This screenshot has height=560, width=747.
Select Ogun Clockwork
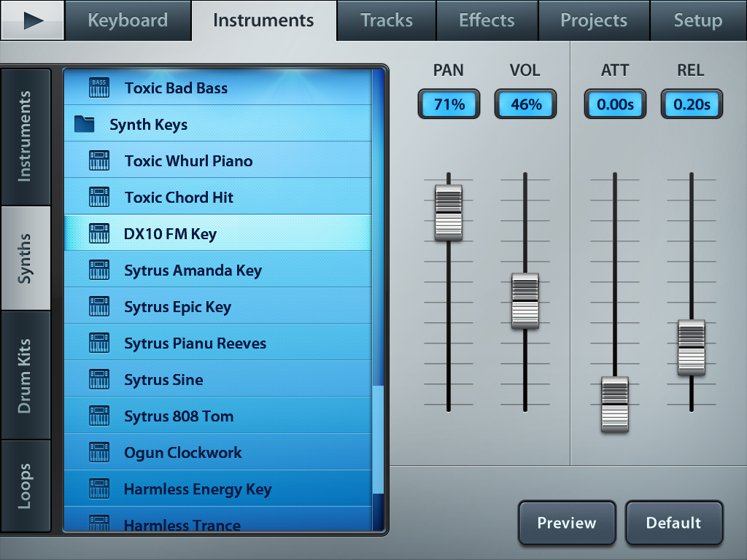pyautogui.click(x=217, y=452)
